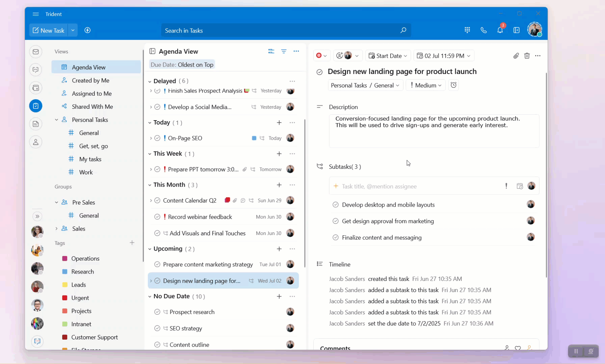The height and width of the screenshot is (364, 605).
Task: Mark the landing page task title as complete
Action: coord(319,72)
